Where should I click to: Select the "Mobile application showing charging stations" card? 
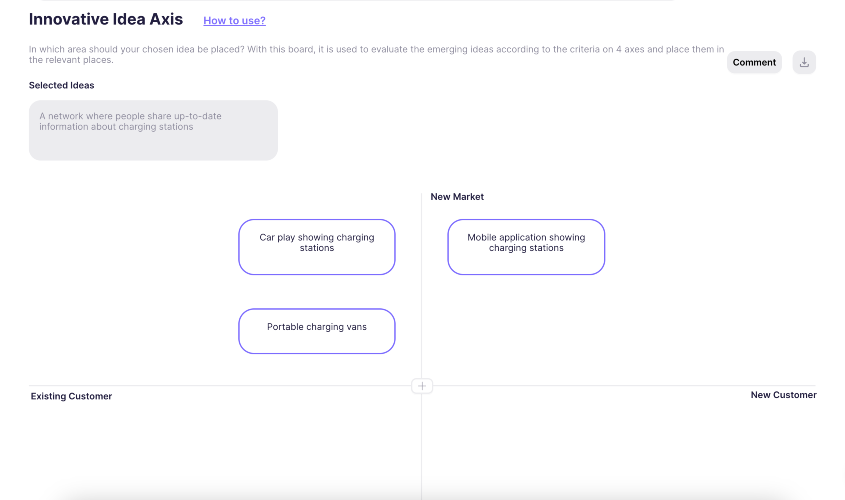click(526, 247)
